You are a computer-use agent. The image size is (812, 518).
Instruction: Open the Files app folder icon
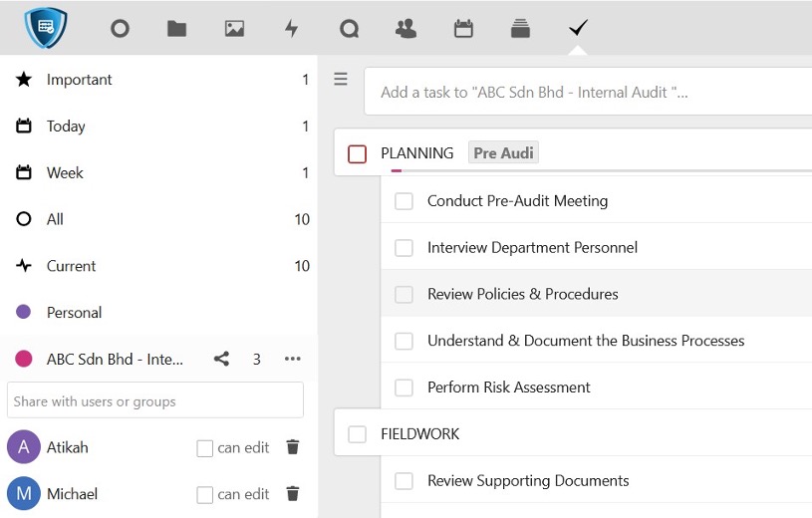(177, 29)
